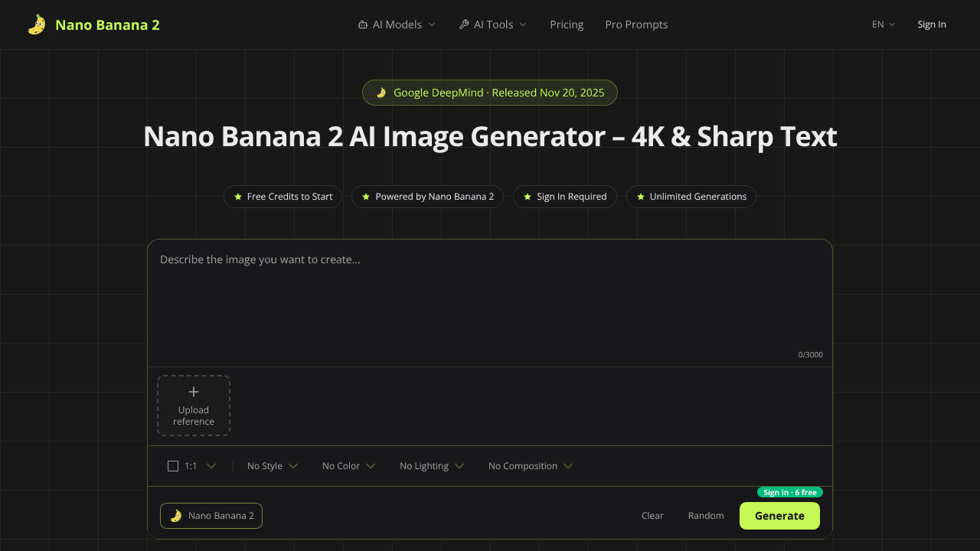Open the AI Models menu
The height and width of the screenshot is (551, 980).
pyautogui.click(x=397, y=24)
